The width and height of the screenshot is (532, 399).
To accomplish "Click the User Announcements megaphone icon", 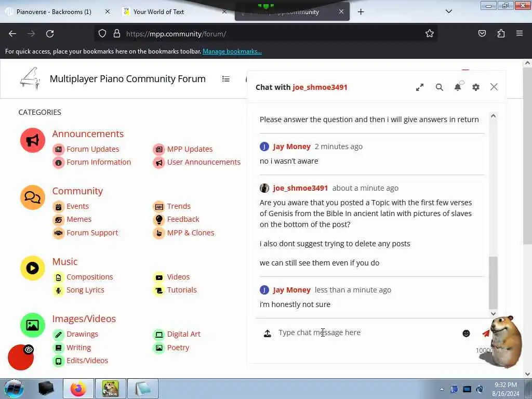I will [x=159, y=163].
